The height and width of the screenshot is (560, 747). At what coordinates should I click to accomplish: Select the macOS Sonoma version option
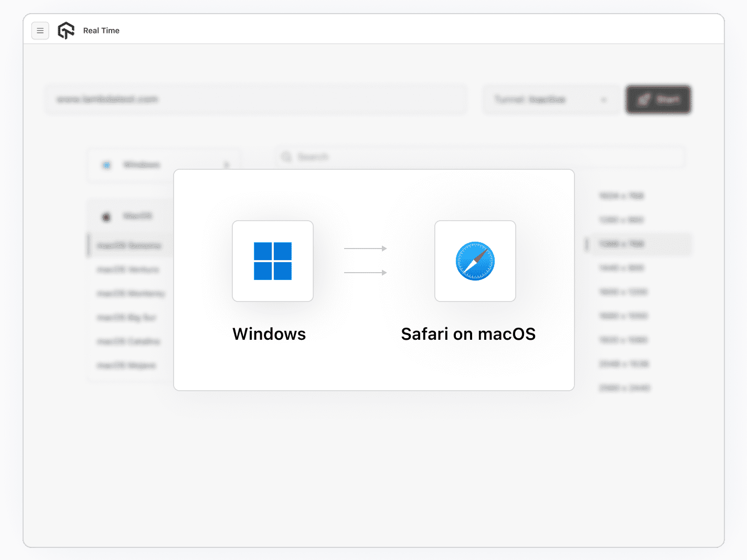pyautogui.click(x=129, y=245)
